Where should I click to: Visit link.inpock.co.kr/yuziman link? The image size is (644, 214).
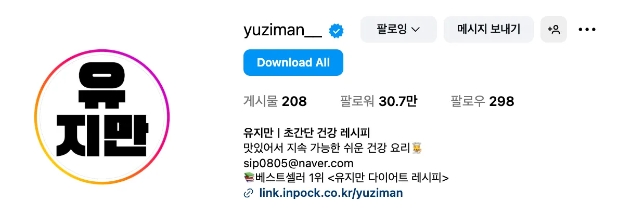pyautogui.click(x=331, y=193)
